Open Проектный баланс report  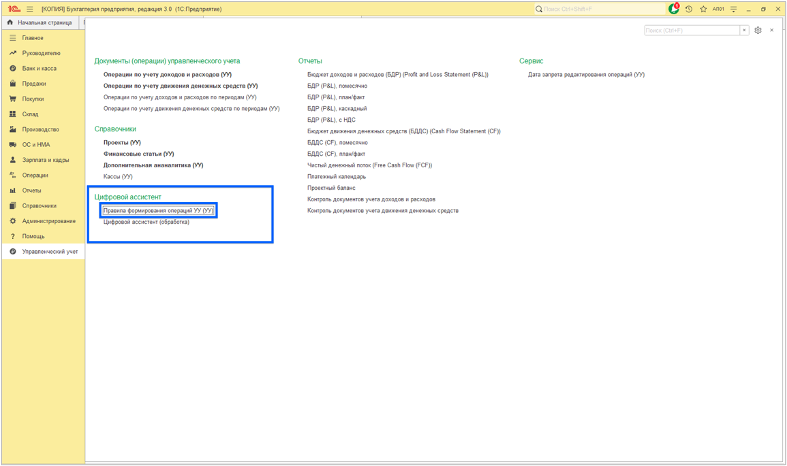click(331, 188)
